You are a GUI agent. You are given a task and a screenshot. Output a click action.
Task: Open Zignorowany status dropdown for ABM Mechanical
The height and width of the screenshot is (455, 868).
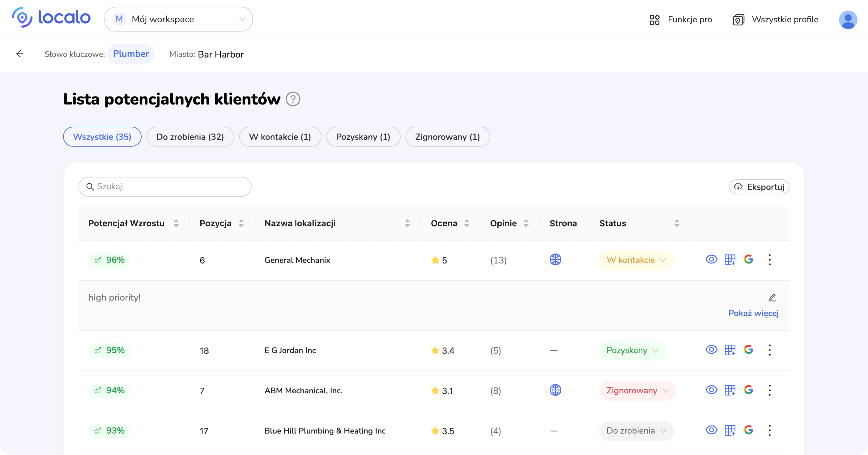[637, 390]
